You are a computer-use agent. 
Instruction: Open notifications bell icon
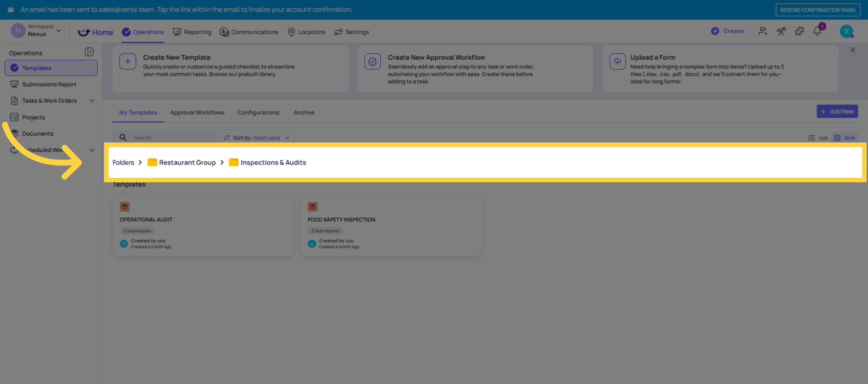click(x=817, y=31)
